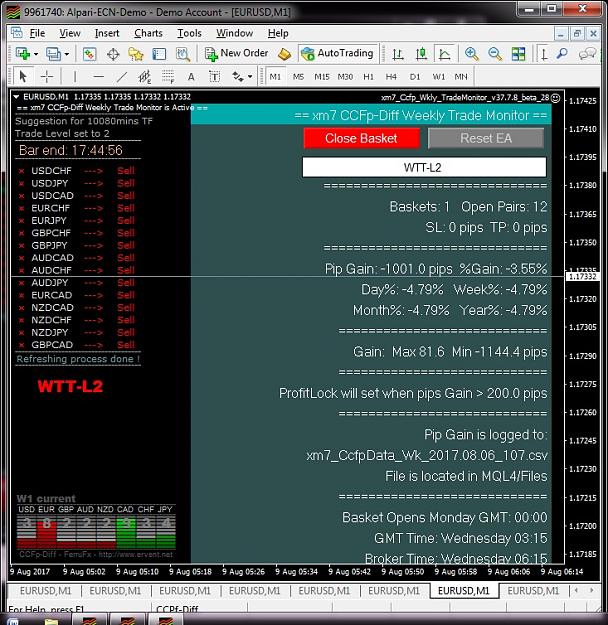The width and height of the screenshot is (608, 625).
Task: Toggle the Data Window crosshair icon
Action: click(113, 54)
